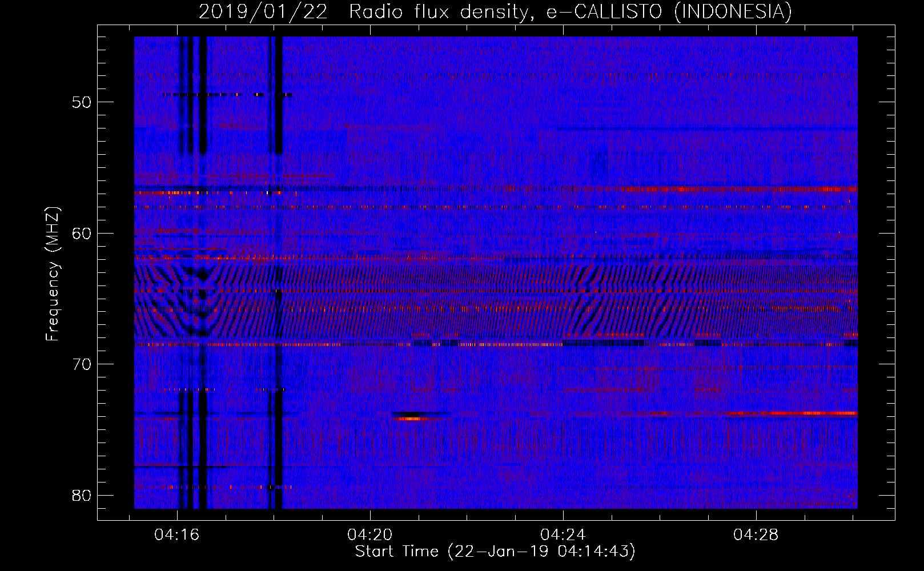Viewport: 924px width, 571px height.
Task: Click the 04:20 time tick label
Action: (x=370, y=535)
